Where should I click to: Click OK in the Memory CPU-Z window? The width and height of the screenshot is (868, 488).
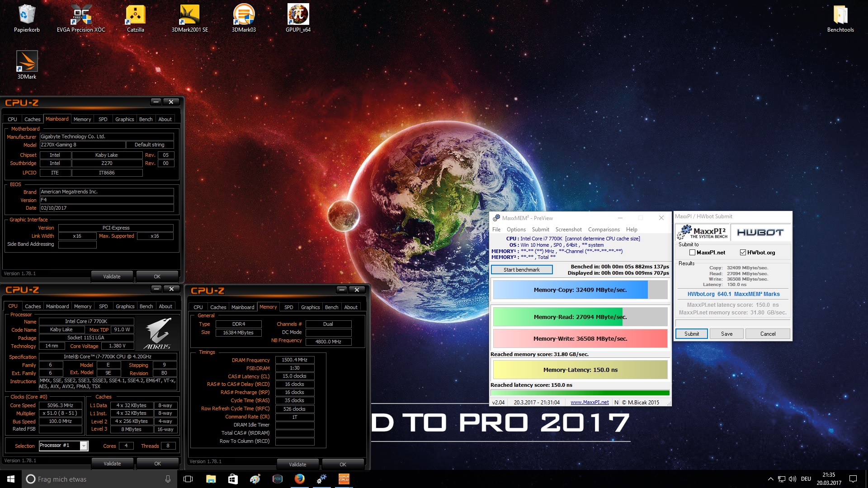pyautogui.click(x=343, y=465)
